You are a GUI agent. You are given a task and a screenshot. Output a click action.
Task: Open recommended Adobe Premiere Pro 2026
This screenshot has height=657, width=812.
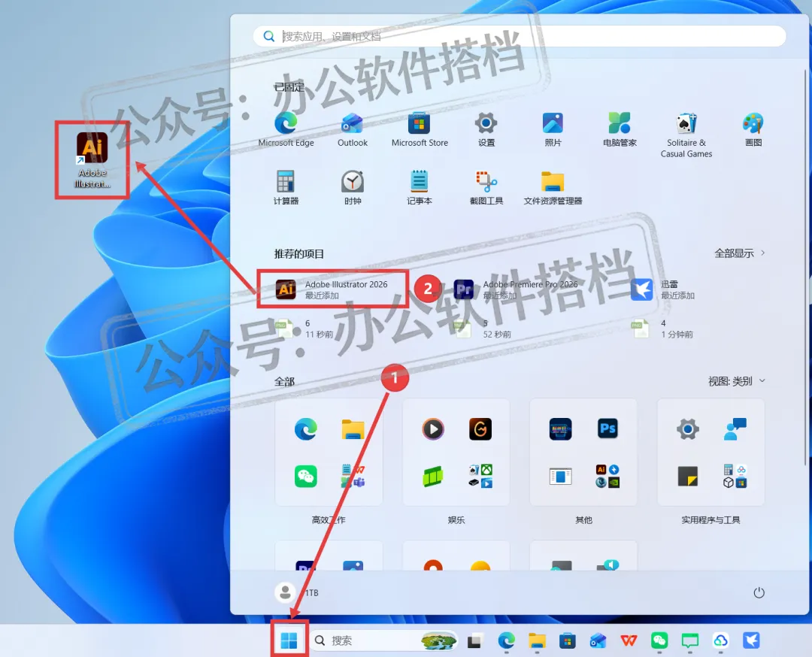tap(516, 289)
